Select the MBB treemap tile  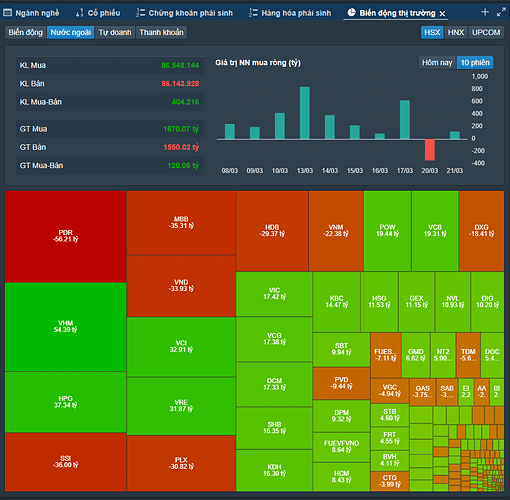tap(181, 223)
